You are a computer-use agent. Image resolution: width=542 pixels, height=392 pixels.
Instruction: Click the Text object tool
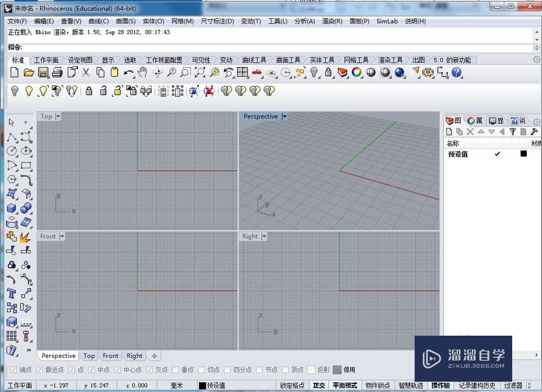pyautogui.click(x=11, y=293)
